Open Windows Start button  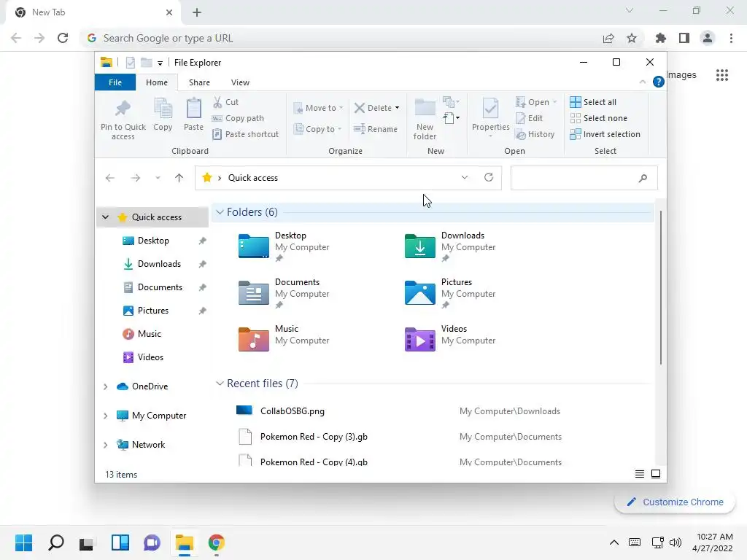(24, 542)
